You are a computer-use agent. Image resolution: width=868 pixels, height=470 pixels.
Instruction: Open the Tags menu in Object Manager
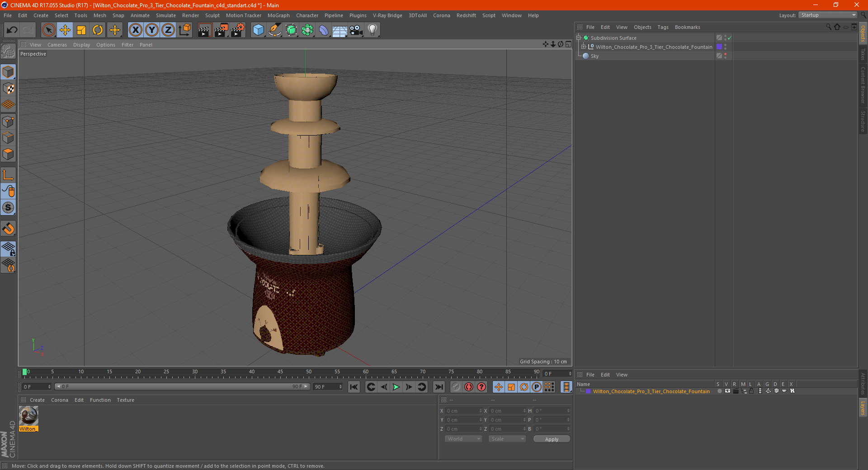coord(663,27)
